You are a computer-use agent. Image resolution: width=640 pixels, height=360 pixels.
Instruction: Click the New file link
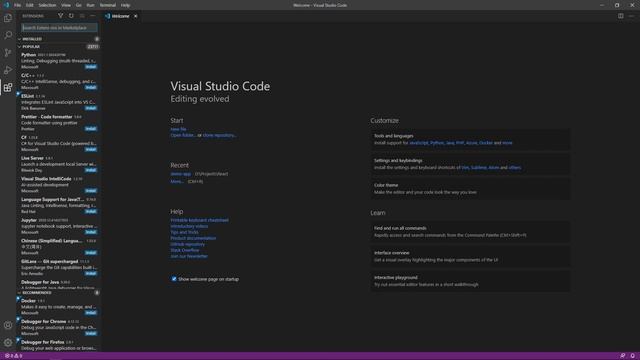click(x=178, y=129)
